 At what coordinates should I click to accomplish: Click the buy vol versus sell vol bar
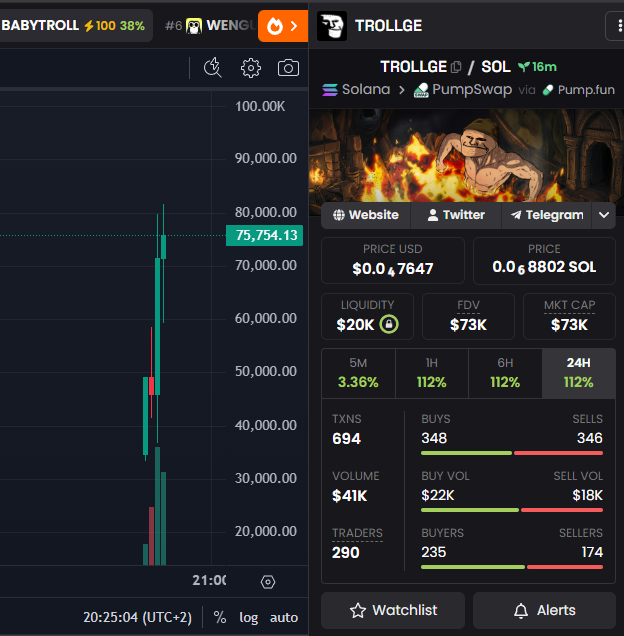click(512, 510)
